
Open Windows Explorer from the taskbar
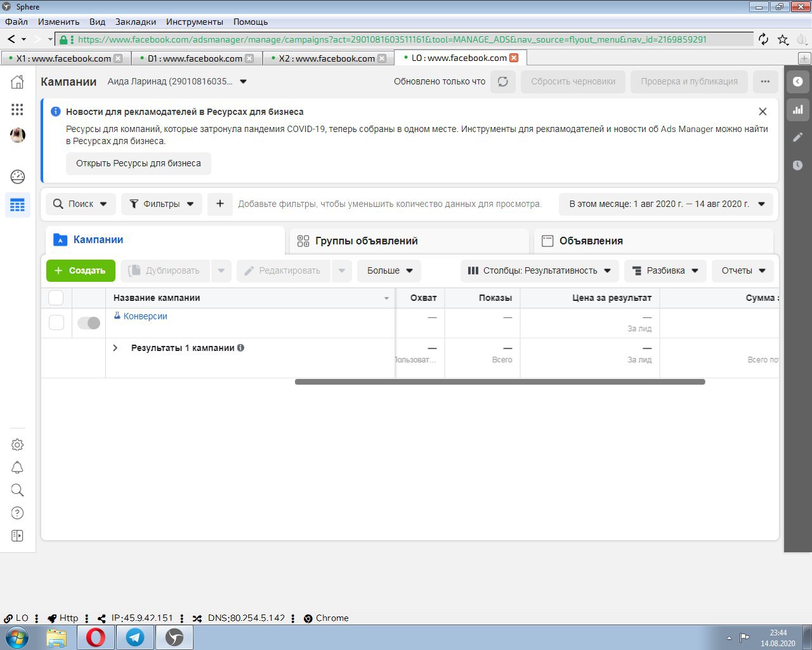(56, 637)
